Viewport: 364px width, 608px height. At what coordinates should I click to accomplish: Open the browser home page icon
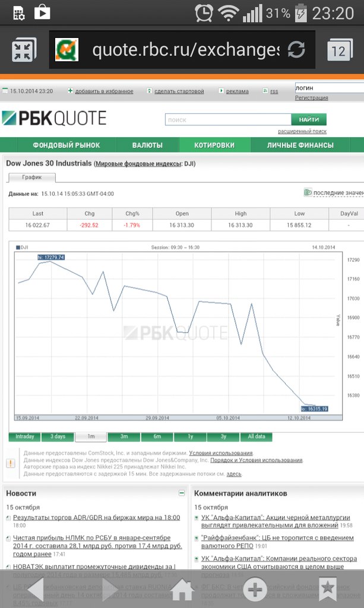point(182,589)
